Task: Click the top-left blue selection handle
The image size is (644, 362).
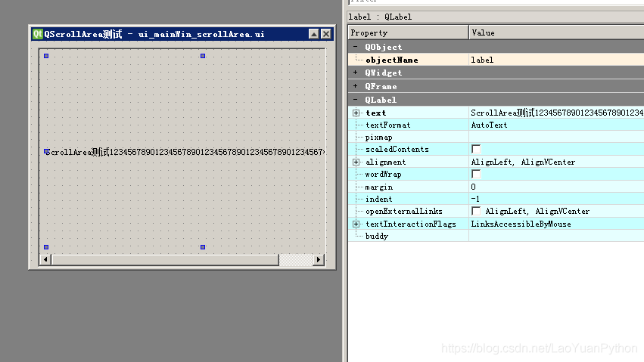Action: (x=46, y=56)
